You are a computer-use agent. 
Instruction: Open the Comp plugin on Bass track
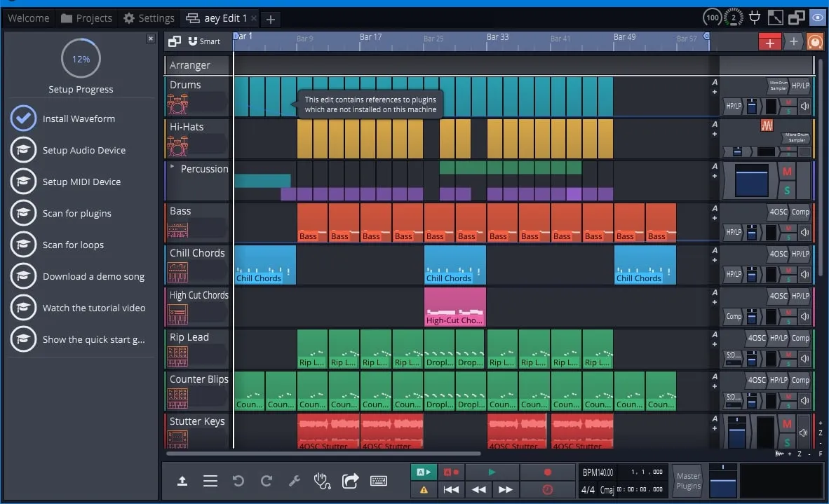click(800, 211)
